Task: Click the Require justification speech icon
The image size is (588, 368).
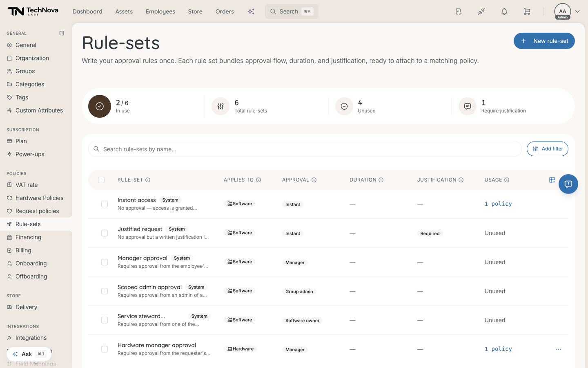Action: (468, 106)
